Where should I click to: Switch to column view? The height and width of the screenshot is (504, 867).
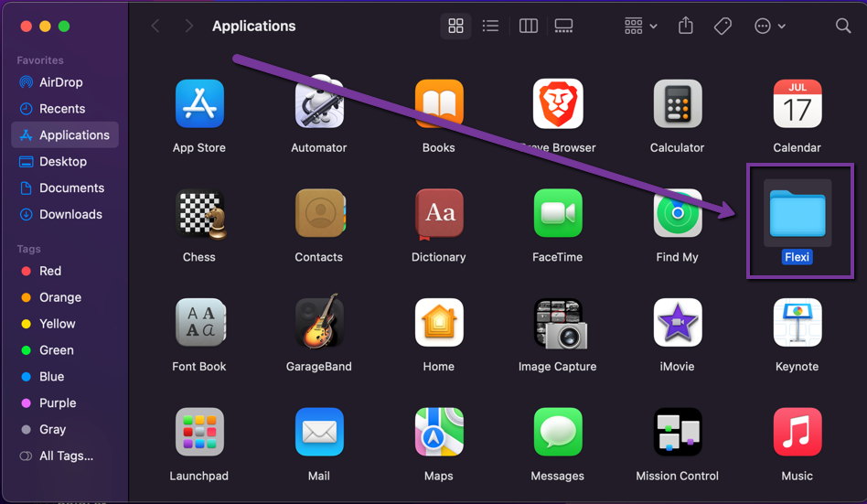point(529,27)
